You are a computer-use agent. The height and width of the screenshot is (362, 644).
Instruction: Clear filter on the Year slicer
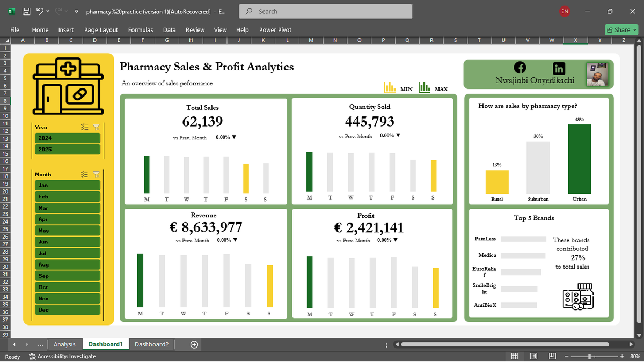(x=97, y=127)
